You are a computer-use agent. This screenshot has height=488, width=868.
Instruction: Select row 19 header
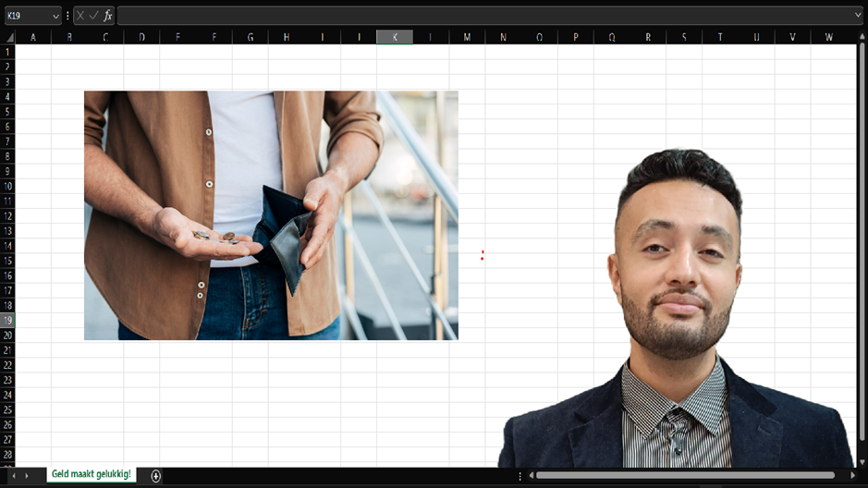click(x=7, y=320)
